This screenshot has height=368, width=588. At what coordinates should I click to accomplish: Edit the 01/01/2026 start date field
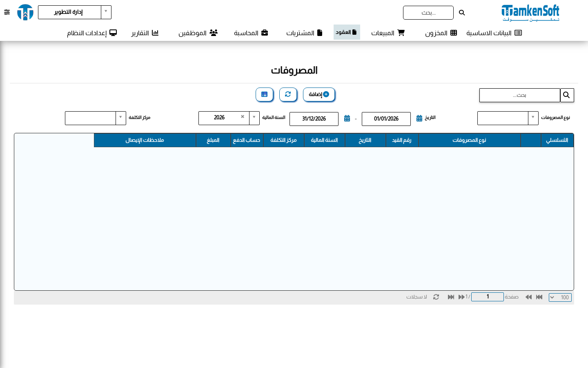click(x=386, y=119)
